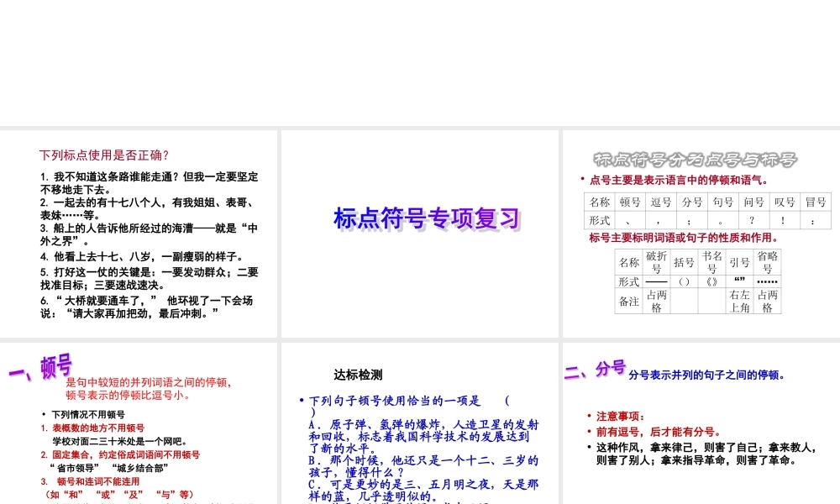Image resolution: width=840 pixels, height=504 pixels.
Task: Select the 问号 column header
Action: tap(753, 202)
